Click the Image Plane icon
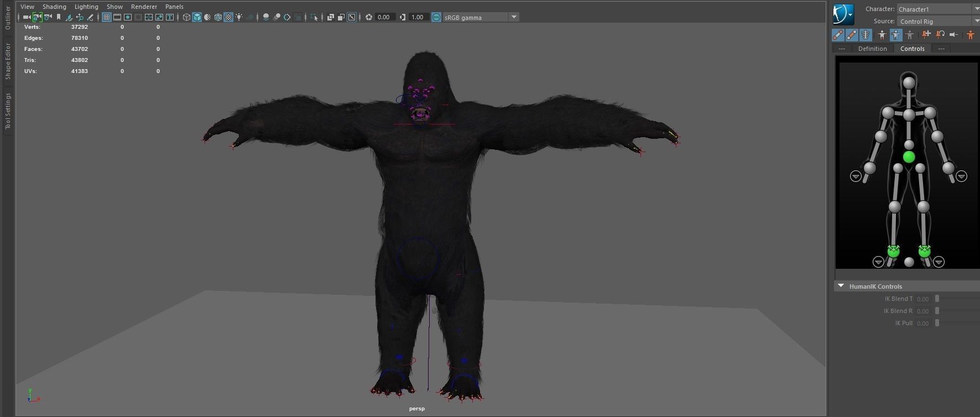Viewport: 980px width, 417px height. click(x=69, y=17)
